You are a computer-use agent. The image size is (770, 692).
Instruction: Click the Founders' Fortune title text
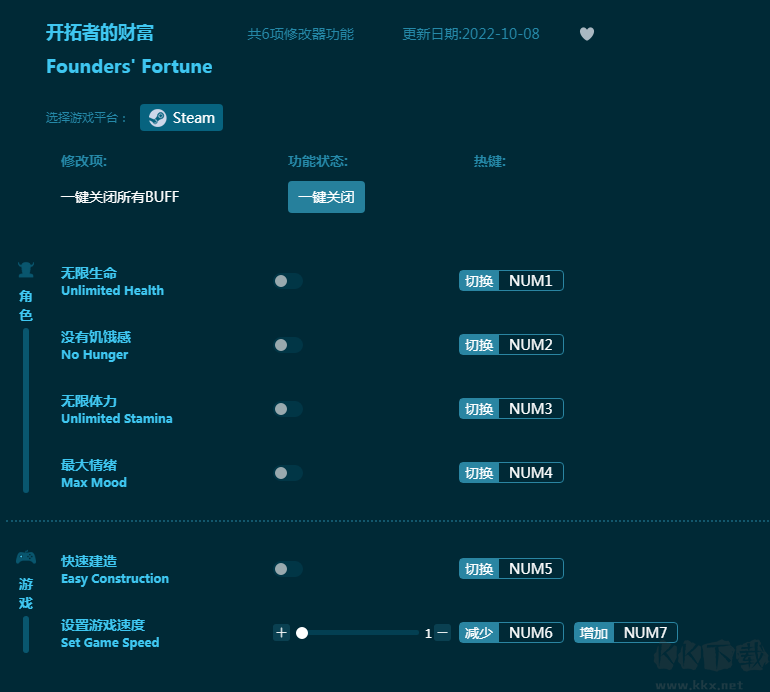(x=129, y=67)
